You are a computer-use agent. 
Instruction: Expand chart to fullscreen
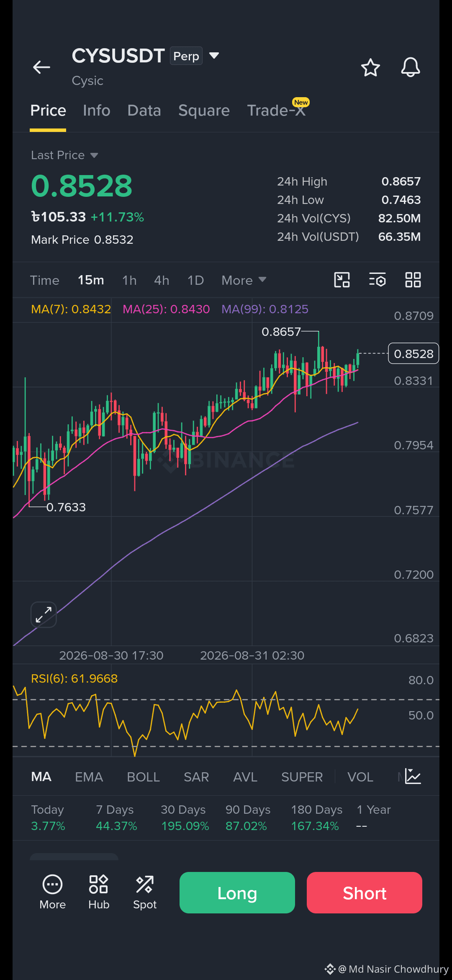click(x=44, y=615)
